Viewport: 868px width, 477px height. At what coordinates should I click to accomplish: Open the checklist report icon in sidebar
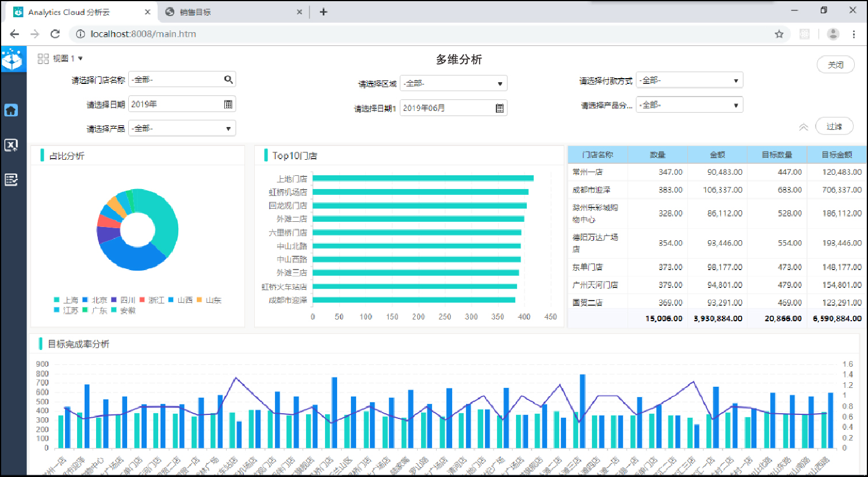point(12,180)
